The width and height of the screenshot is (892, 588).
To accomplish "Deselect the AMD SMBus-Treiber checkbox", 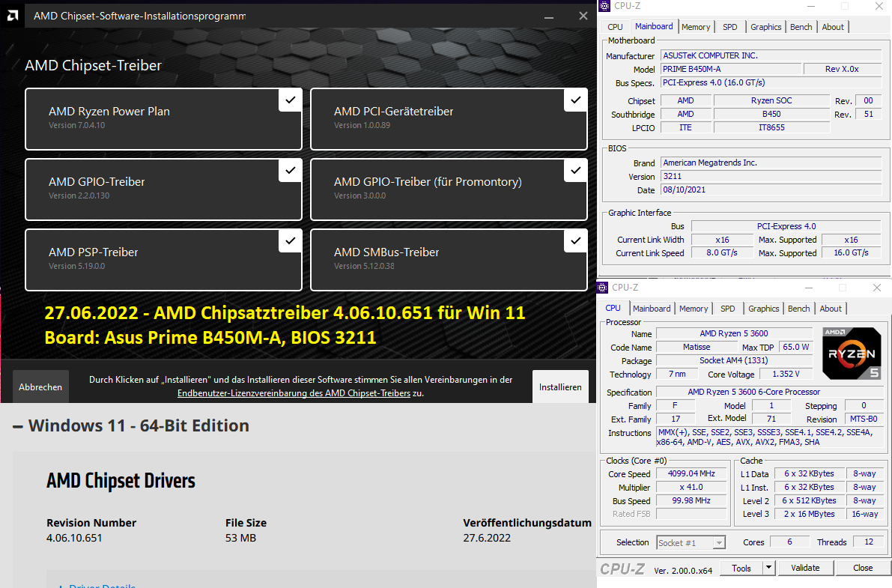I will [576, 240].
